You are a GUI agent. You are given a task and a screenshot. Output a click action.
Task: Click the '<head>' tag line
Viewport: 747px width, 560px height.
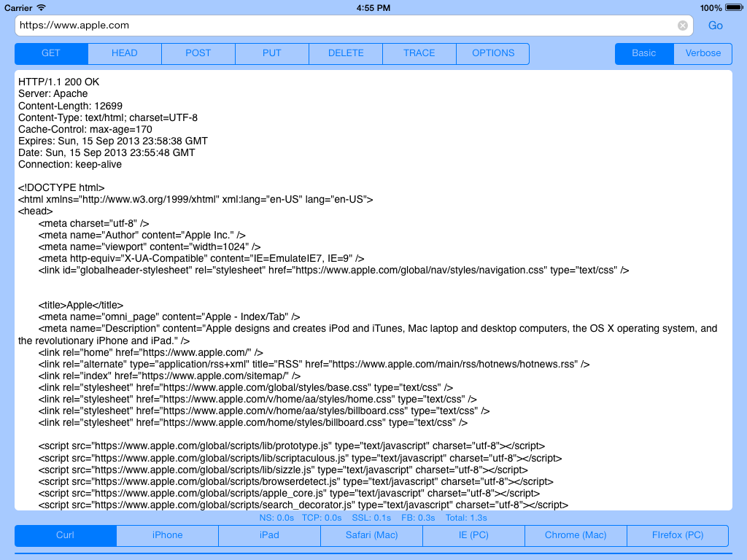coord(35,211)
